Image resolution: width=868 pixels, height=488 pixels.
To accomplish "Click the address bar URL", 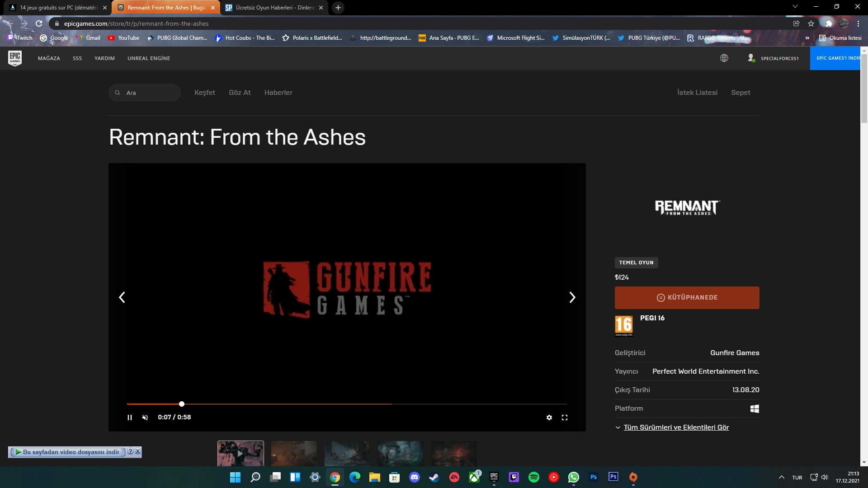I will [136, 23].
